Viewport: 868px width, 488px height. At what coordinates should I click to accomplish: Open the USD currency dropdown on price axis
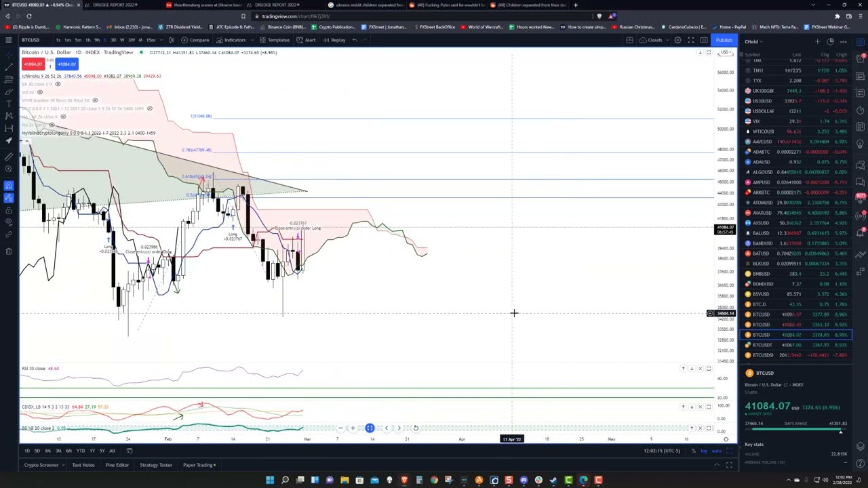click(726, 53)
